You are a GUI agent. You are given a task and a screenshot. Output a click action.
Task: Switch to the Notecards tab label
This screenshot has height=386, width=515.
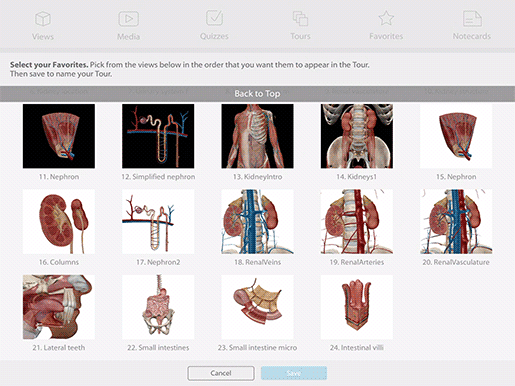pos(472,36)
